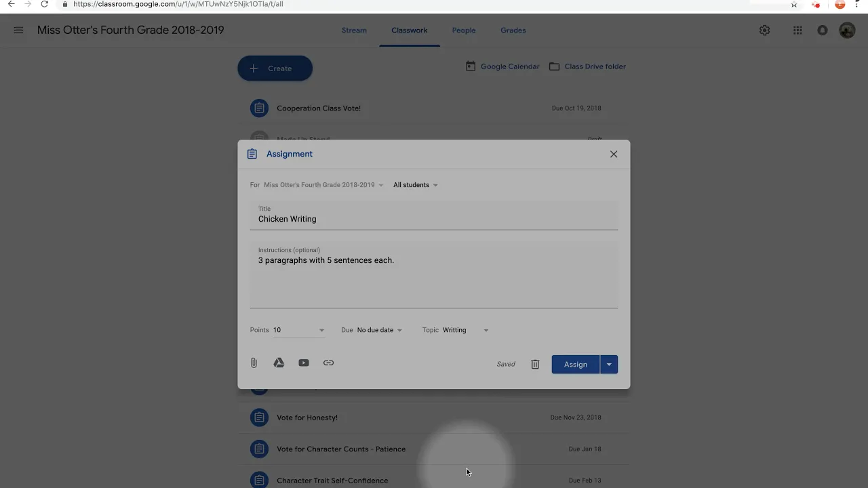Click the Instructions text area

click(434, 275)
